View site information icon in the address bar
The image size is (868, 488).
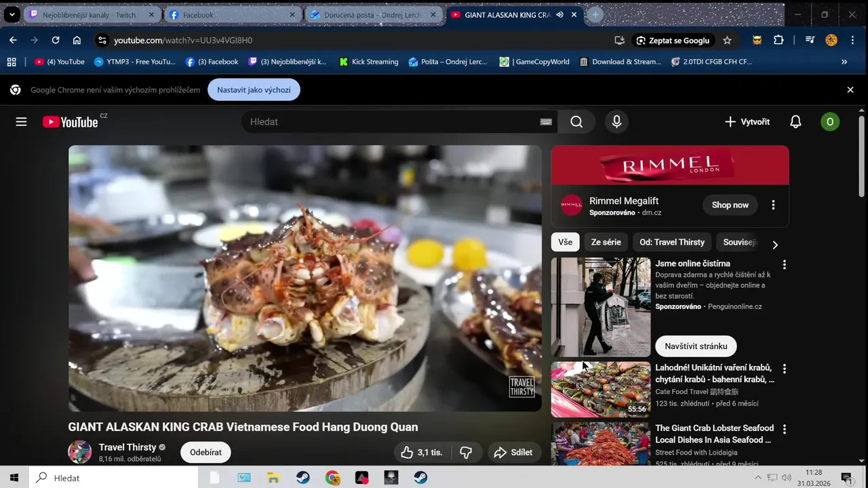(102, 41)
